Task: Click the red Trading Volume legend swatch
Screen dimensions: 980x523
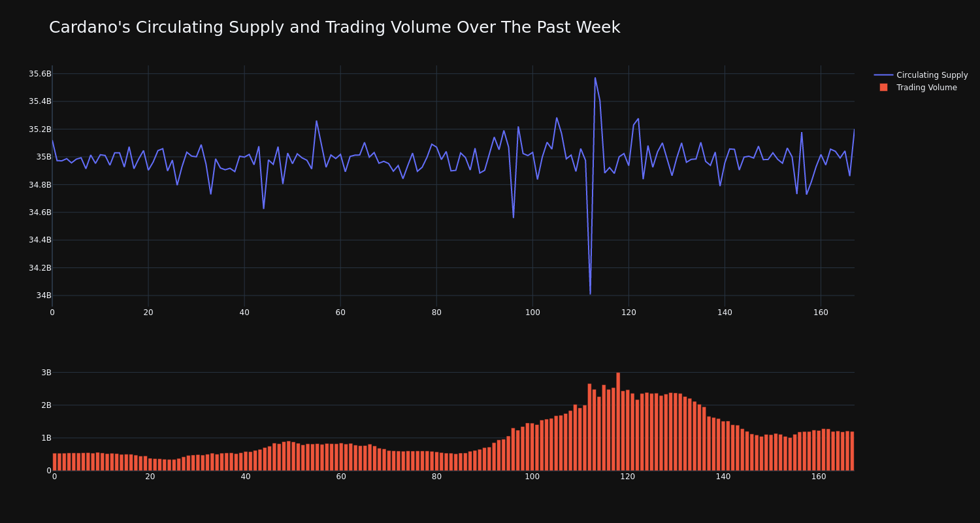Action: 883,88
